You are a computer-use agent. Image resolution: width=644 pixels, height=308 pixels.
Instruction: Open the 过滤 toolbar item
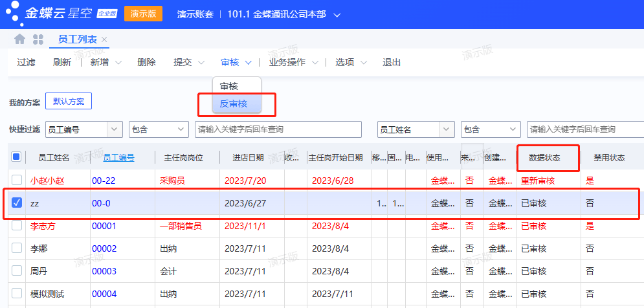point(27,62)
